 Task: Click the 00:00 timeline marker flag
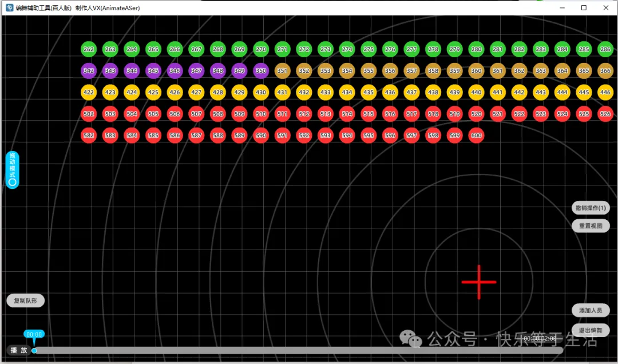click(x=34, y=334)
